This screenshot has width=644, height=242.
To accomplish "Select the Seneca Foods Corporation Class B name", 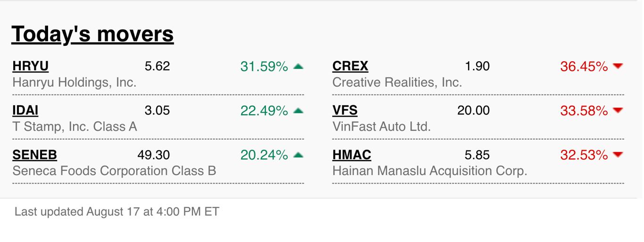I will [114, 171].
